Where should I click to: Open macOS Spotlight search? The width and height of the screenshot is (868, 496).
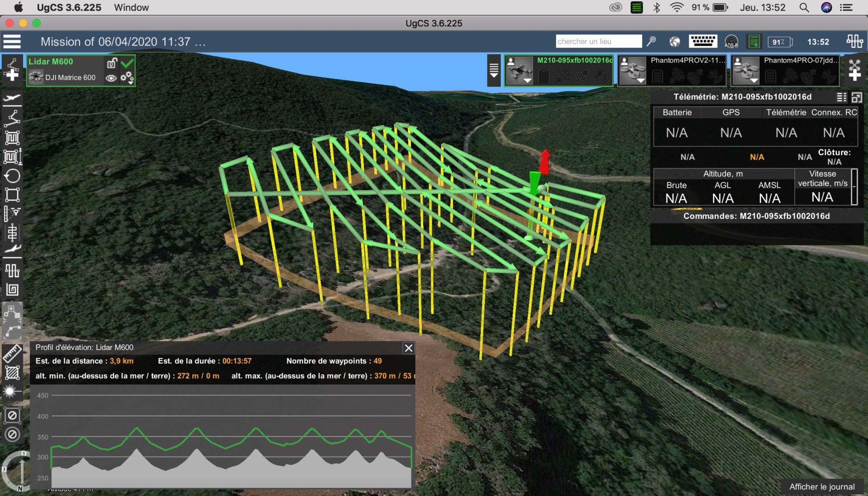[x=804, y=7]
